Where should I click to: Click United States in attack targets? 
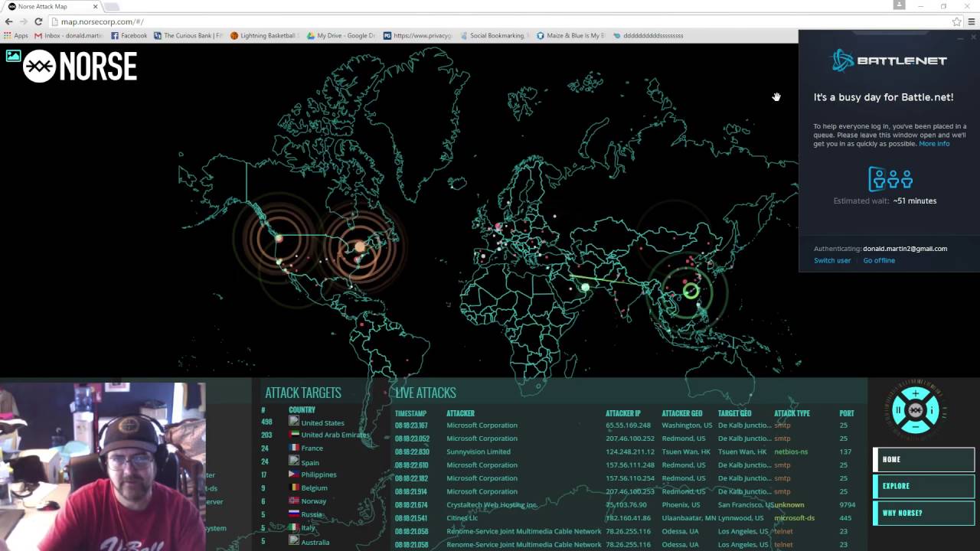(x=322, y=422)
